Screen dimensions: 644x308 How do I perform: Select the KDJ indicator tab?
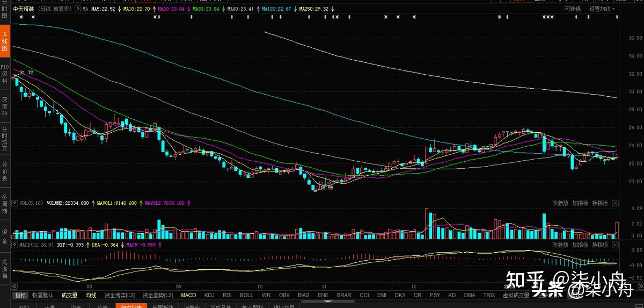click(209, 295)
